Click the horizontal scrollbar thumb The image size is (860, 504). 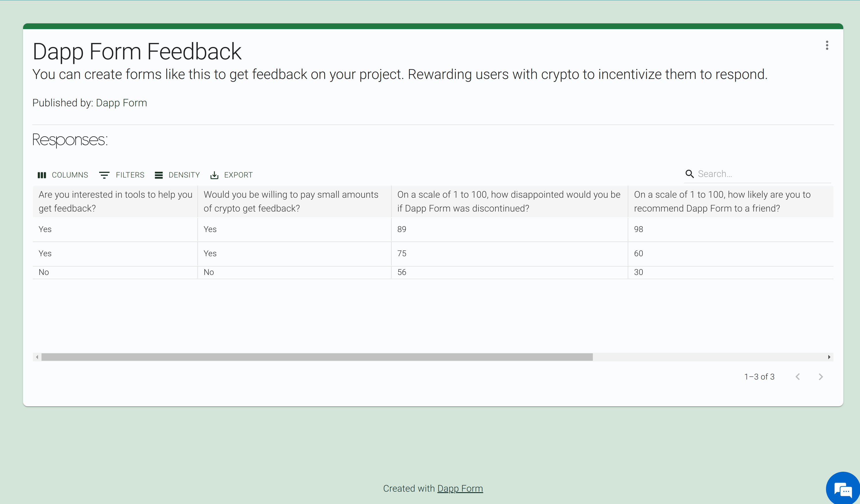317,357
